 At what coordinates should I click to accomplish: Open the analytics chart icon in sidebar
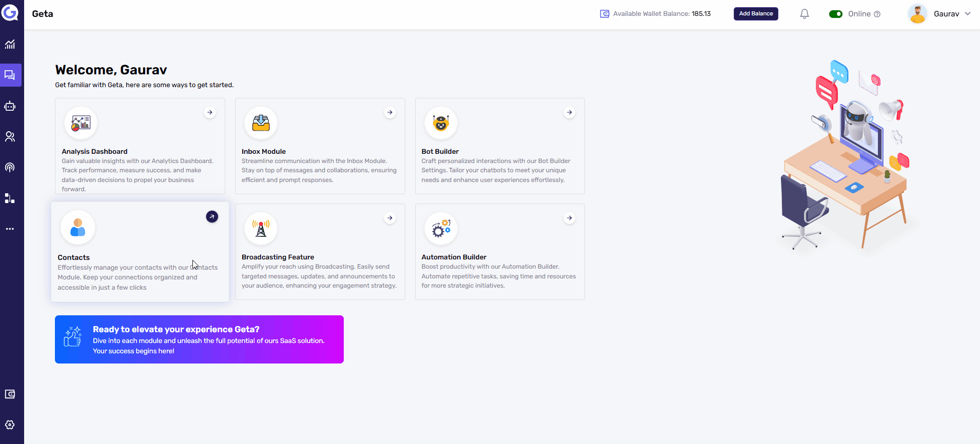10,45
